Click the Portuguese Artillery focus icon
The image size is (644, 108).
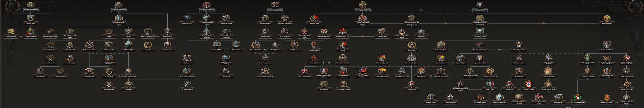(89, 45)
